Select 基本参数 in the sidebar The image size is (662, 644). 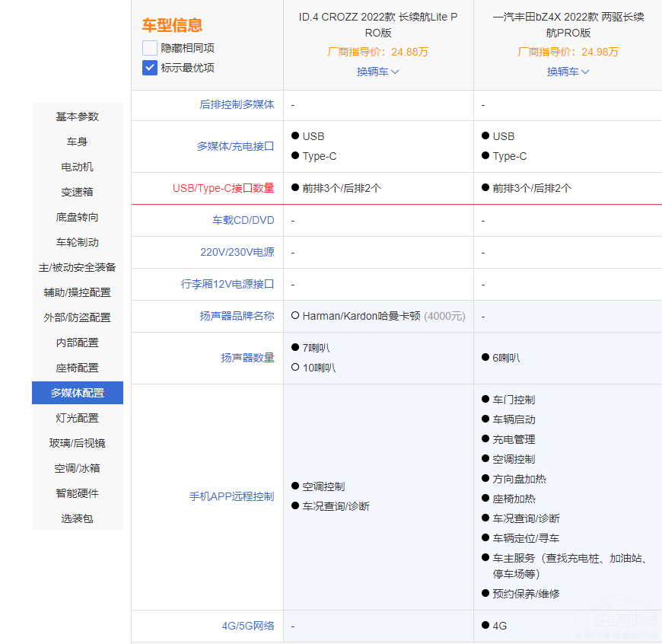click(77, 116)
